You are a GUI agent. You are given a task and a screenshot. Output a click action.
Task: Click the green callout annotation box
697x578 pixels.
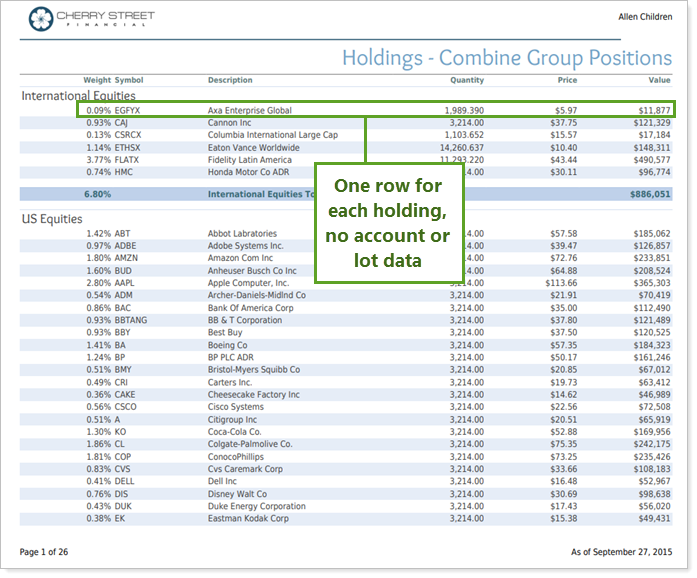[389, 223]
